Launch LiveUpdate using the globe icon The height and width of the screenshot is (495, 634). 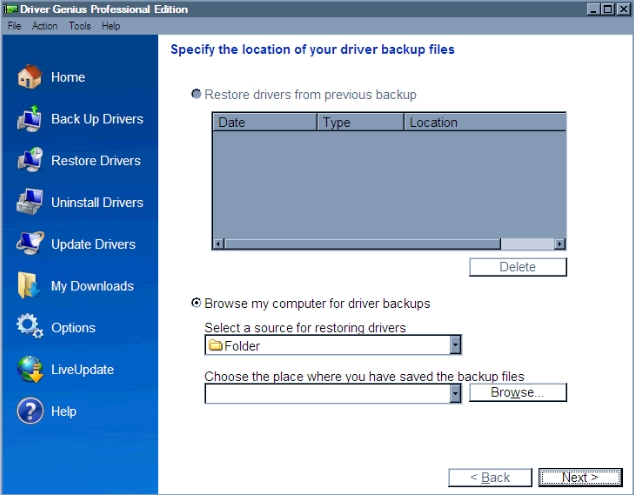pyautogui.click(x=30, y=369)
